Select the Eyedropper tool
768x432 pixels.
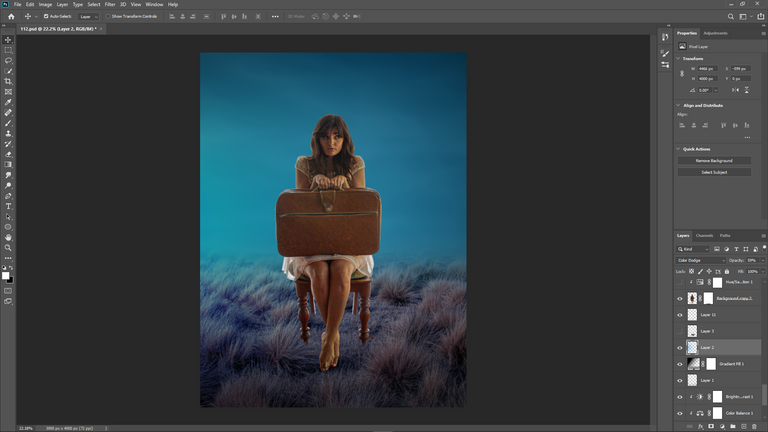[x=8, y=102]
